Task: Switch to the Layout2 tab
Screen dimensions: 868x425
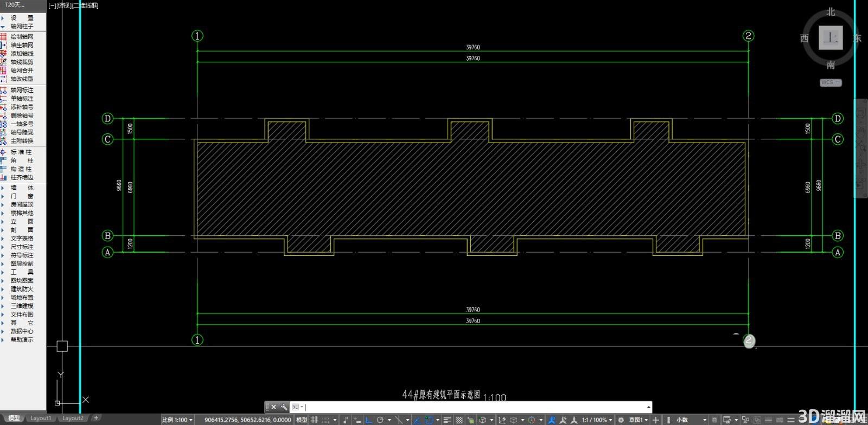Action: coord(73,418)
